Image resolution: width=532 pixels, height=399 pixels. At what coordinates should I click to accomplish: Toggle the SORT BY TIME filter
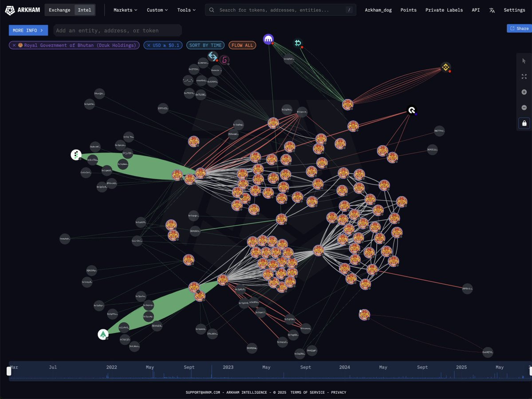205,45
